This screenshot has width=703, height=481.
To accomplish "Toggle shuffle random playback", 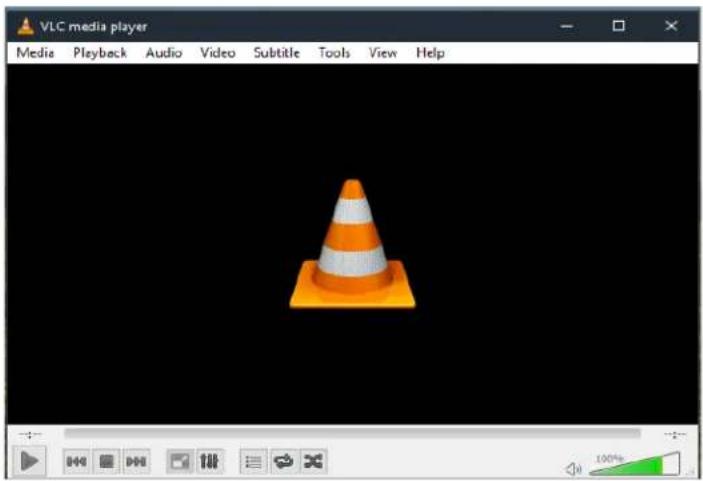I will pyautogui.click(x=313, y=461).
